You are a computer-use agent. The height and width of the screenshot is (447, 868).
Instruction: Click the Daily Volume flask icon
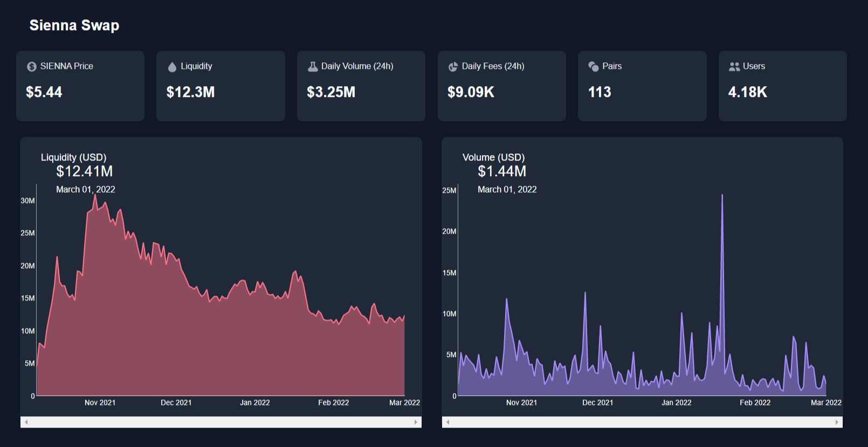pos(313,66)
